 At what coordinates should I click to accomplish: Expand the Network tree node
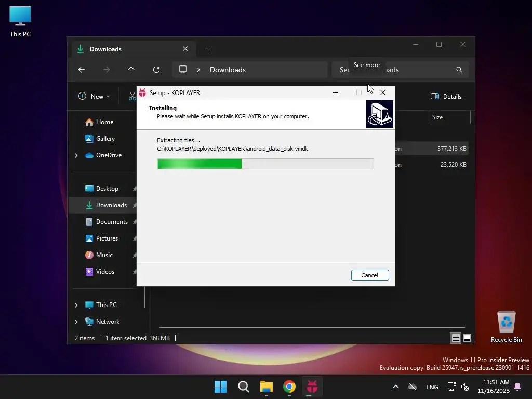coord(76,322)
